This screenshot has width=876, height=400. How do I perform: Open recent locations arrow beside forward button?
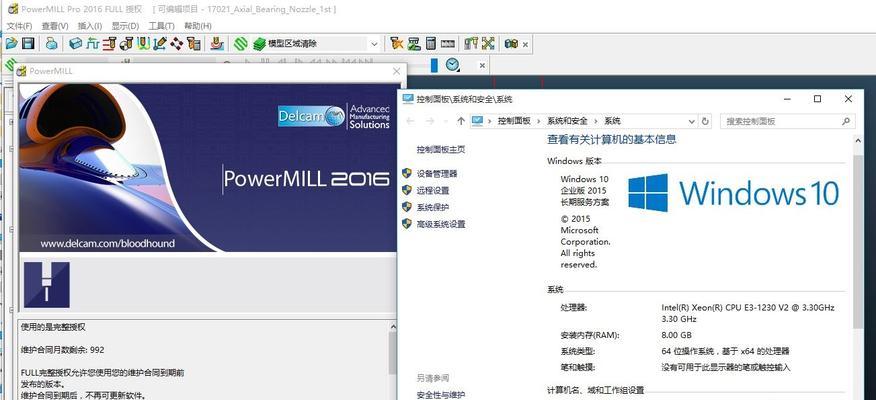446,121
